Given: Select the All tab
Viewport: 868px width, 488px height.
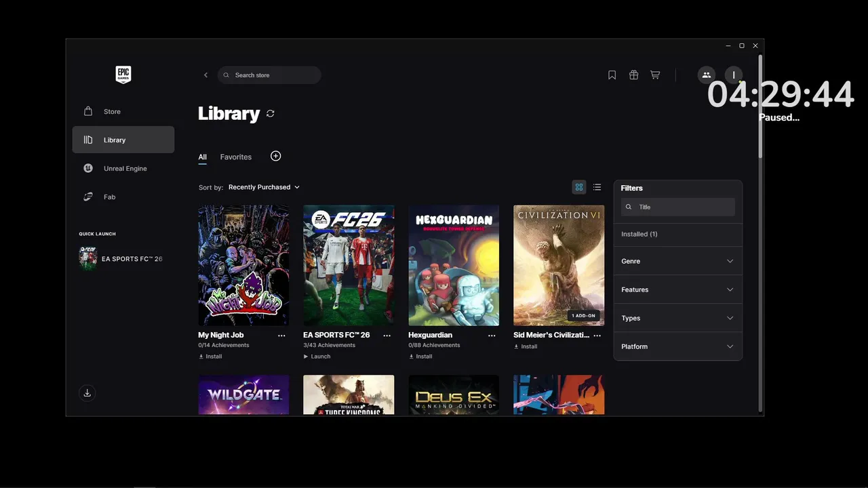Looking at the screenshot, I should [202, 157].
